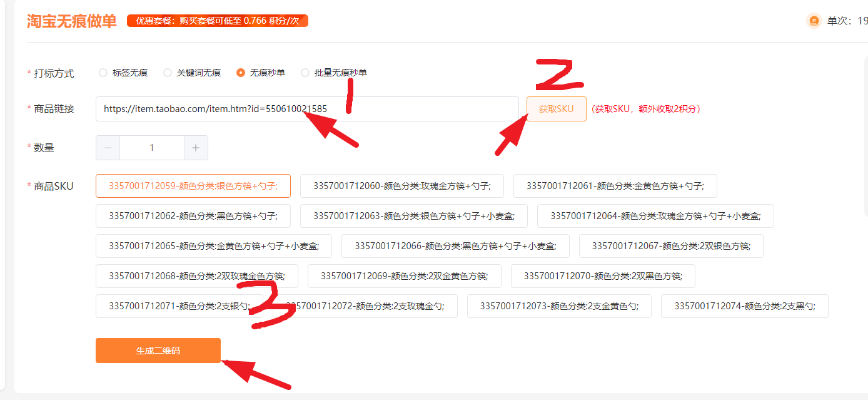This screenshot has width=868, height=400.
Task: Select SKU 3357001712074 2支黑勺
Action: (x=745, y=306)
